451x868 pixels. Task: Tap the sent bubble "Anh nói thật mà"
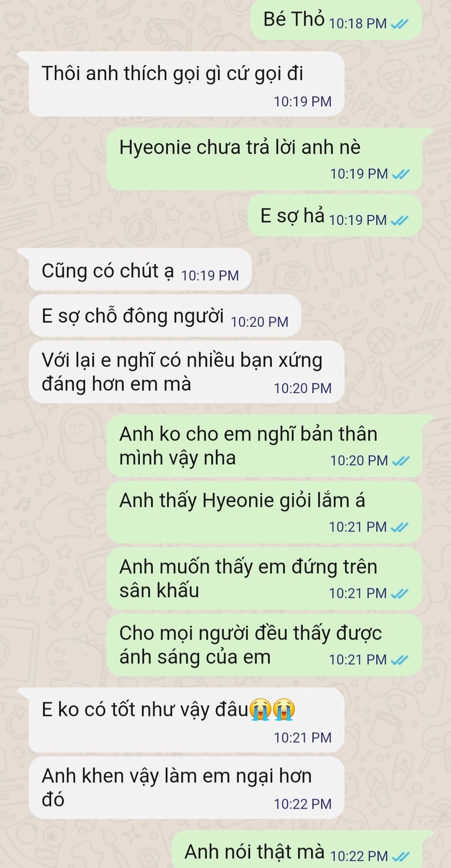pyautogui.click(x=297, y=850)
